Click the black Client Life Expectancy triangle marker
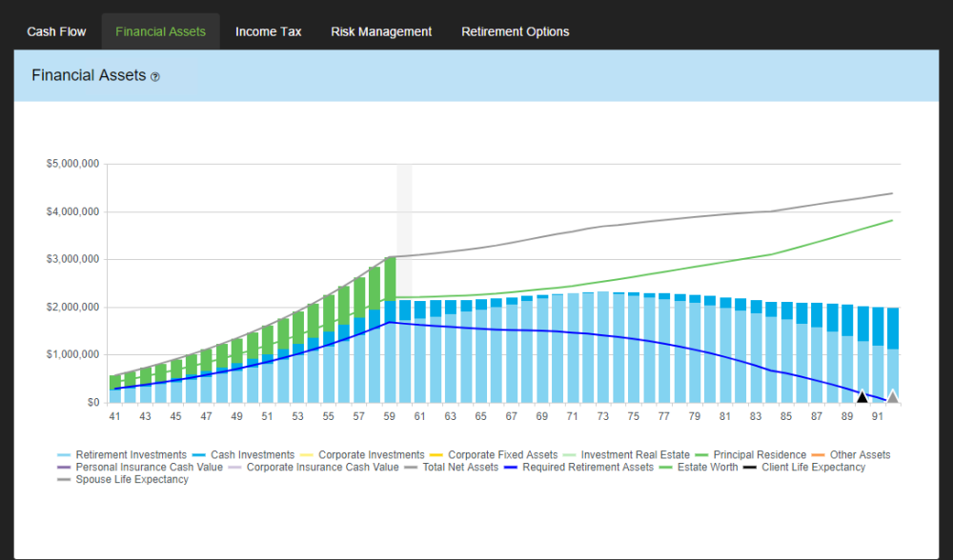The image size is (953, 560). tap(862, 397)
